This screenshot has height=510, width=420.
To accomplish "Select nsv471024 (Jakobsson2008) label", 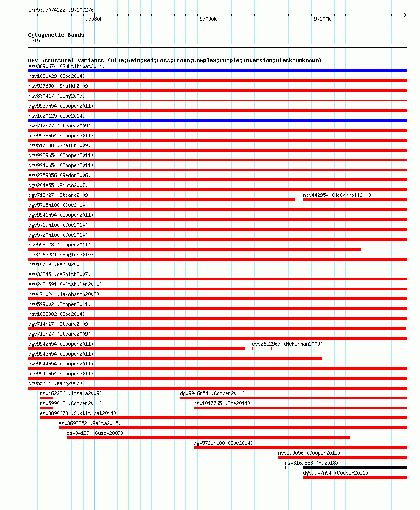I will tap(64, 294).
